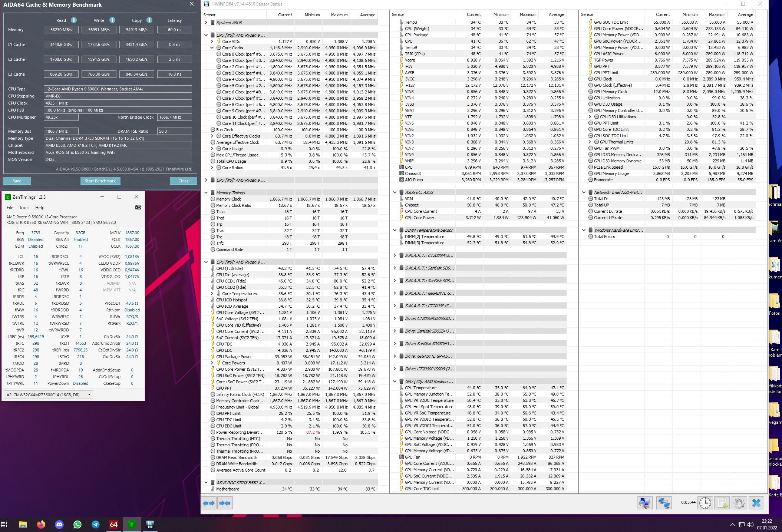Click the two-computers sync icon in HWiNFO toolbar
The image size is (782, 532).
[664, 503]
